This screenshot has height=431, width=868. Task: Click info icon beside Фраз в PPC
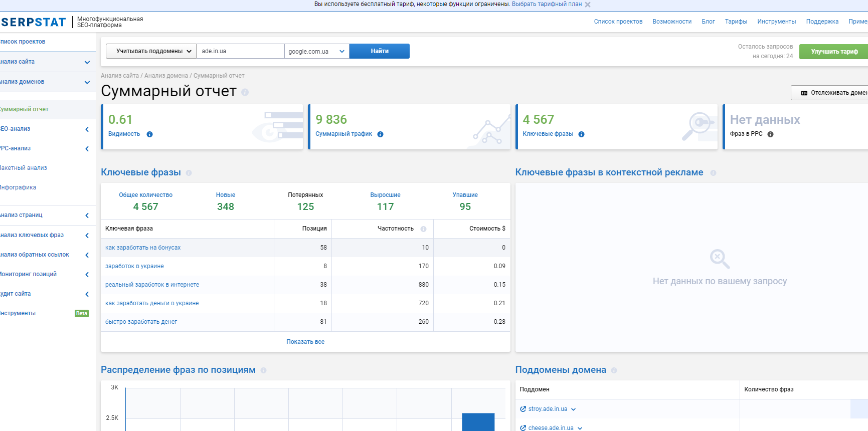770,134
